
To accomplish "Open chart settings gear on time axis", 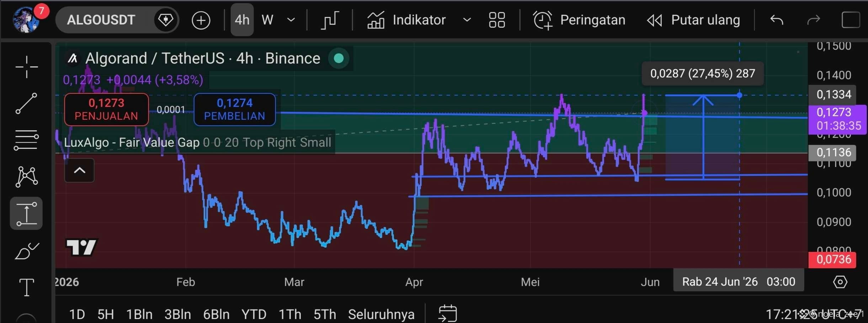I will (x=840, y=282).
